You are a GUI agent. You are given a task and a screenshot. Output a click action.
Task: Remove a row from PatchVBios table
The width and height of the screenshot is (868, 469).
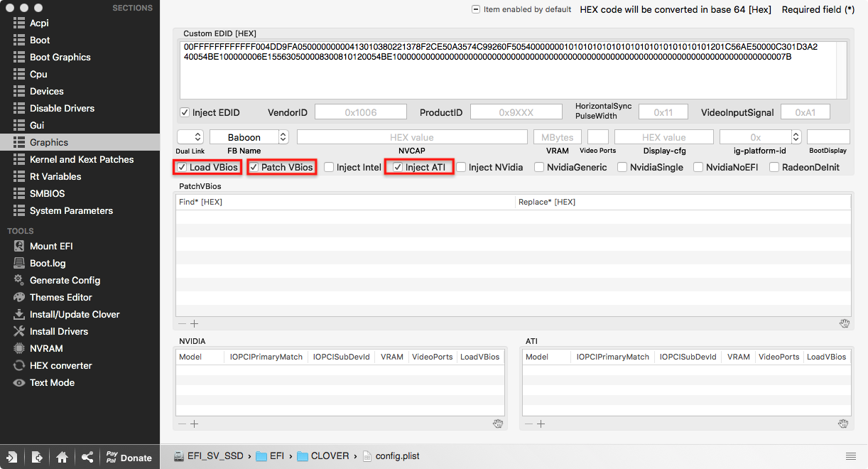point(182,323)
